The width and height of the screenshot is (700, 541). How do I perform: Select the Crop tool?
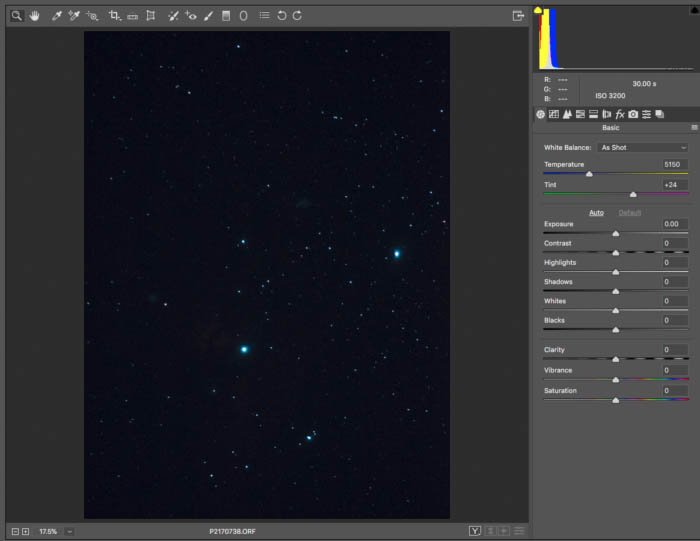(x=115, y=16)
